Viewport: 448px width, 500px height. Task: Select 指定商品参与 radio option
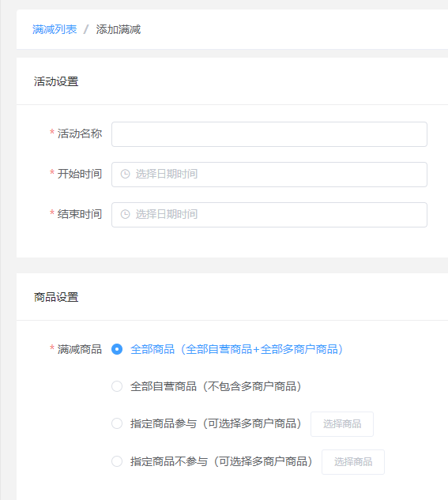(x=117, y=424)
